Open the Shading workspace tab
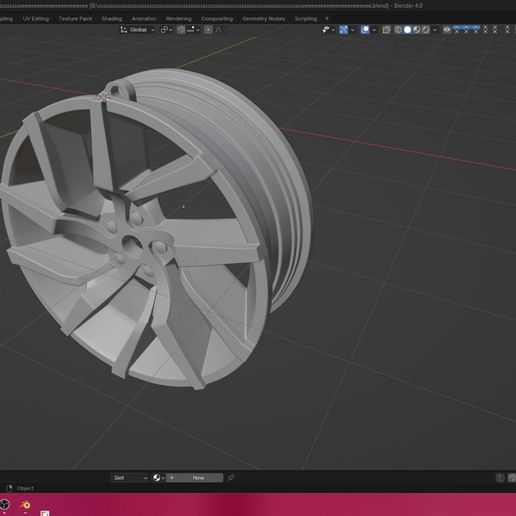Viewport: 516px width, 516px height. tap(112, 19)
